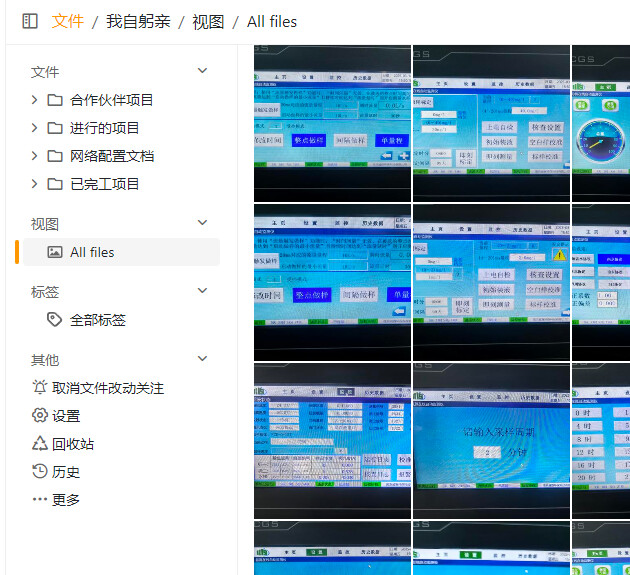Open the 已完工项目 folder
This screenshot has height=575, width=630.
[104, 184]
